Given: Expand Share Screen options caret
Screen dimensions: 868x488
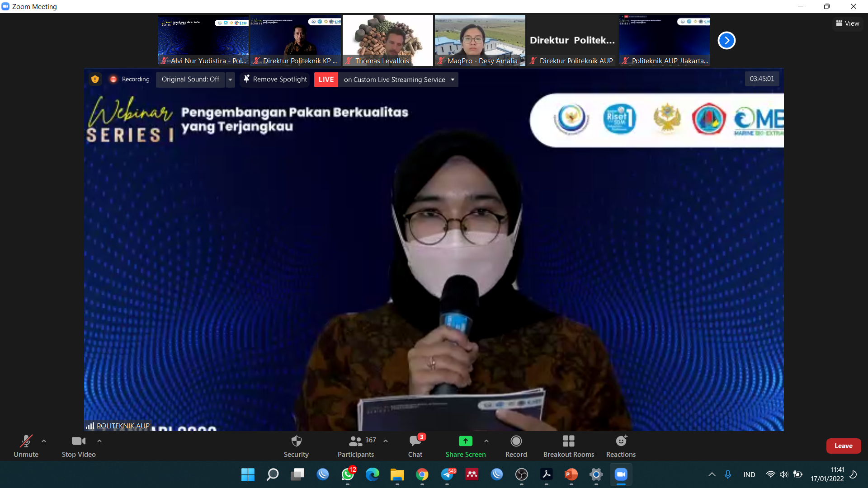Looking at the screenshot, I should click(x=486, y=441).
